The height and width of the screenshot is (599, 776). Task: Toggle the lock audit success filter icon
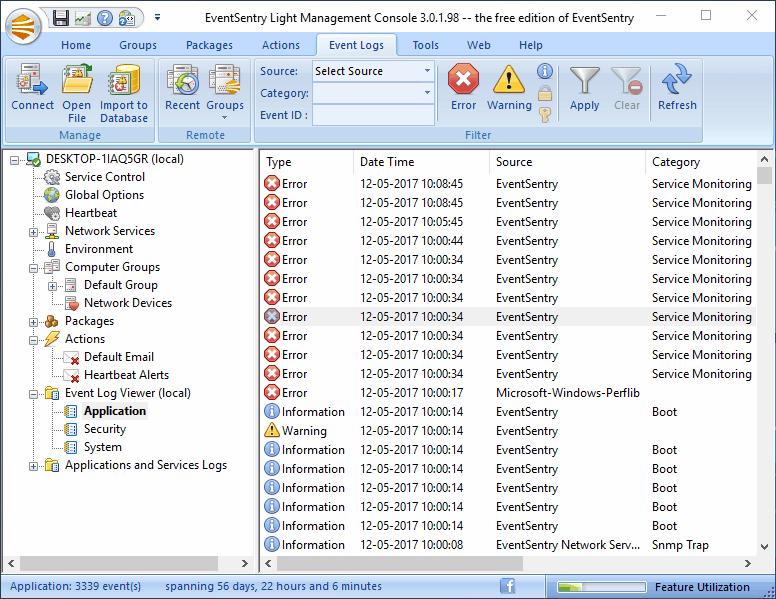544,93
